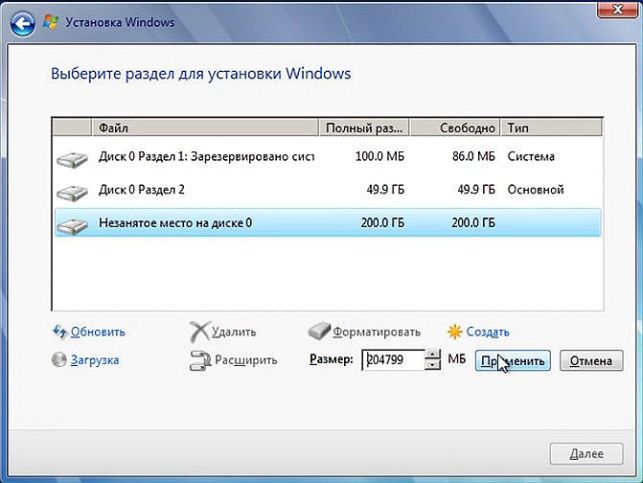Sort by the Свободно column header
643x483 pixels.
tap(455, 128)
